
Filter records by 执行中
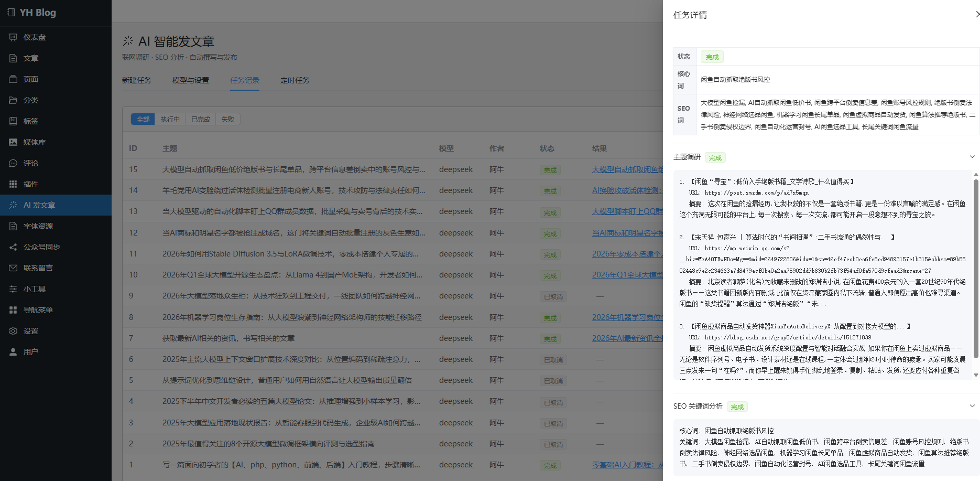point(170,120)
